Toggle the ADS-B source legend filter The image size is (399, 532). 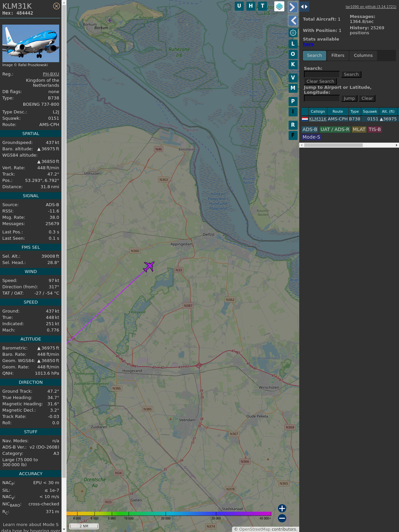[x=310, y=130]
